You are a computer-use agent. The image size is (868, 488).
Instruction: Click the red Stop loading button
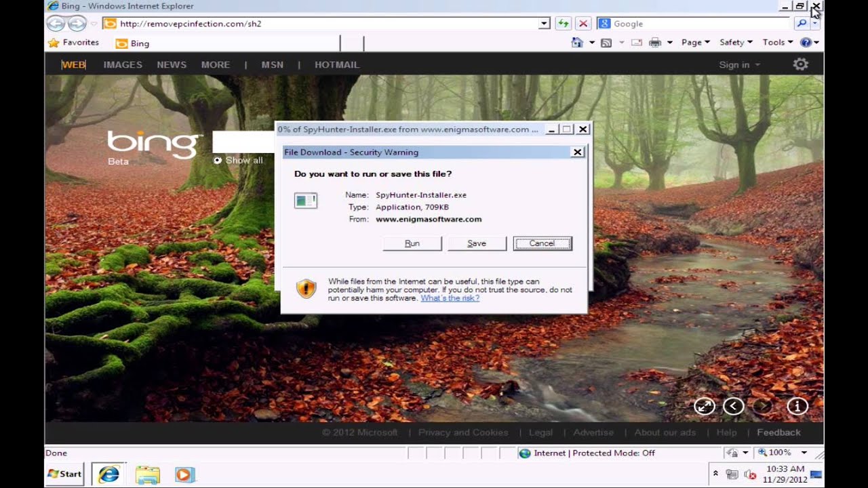(x=583, y=24)
